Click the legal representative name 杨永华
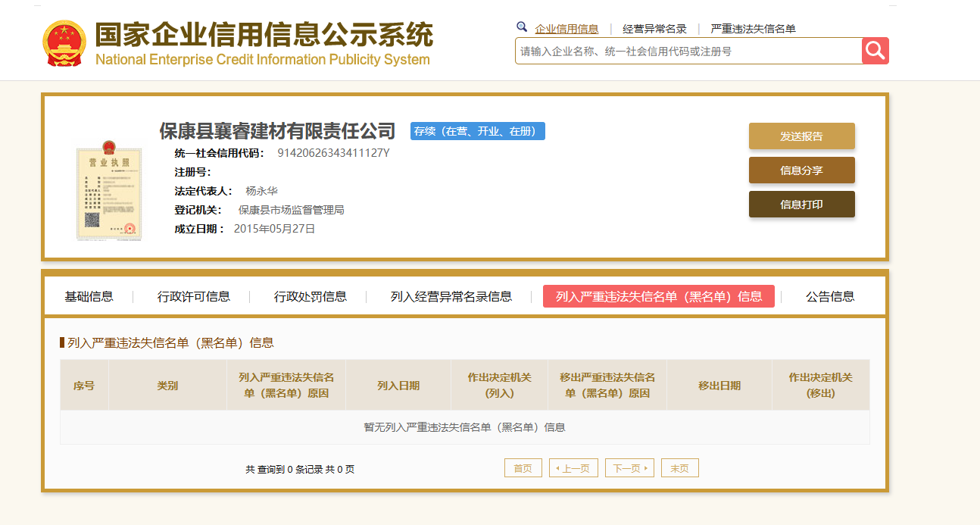This screenshot has height=525, width=980. pos(261,191)
